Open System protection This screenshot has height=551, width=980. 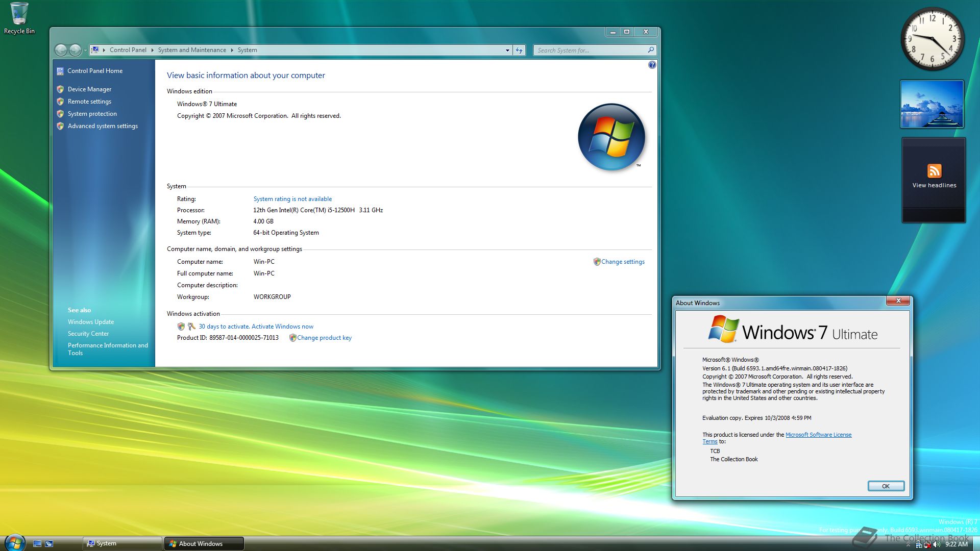[x=92, y=114]
